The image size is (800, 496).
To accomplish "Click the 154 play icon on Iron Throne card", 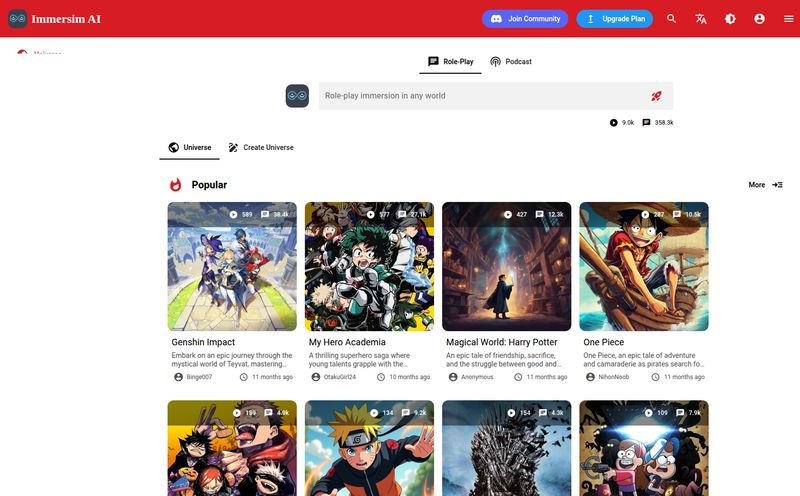I will 511,413.
